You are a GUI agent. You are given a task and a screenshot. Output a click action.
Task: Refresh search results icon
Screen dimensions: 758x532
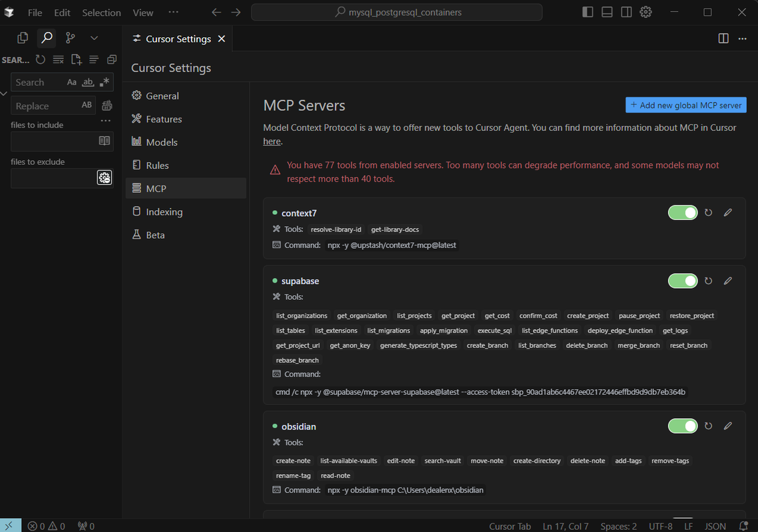tap(41, 59)
